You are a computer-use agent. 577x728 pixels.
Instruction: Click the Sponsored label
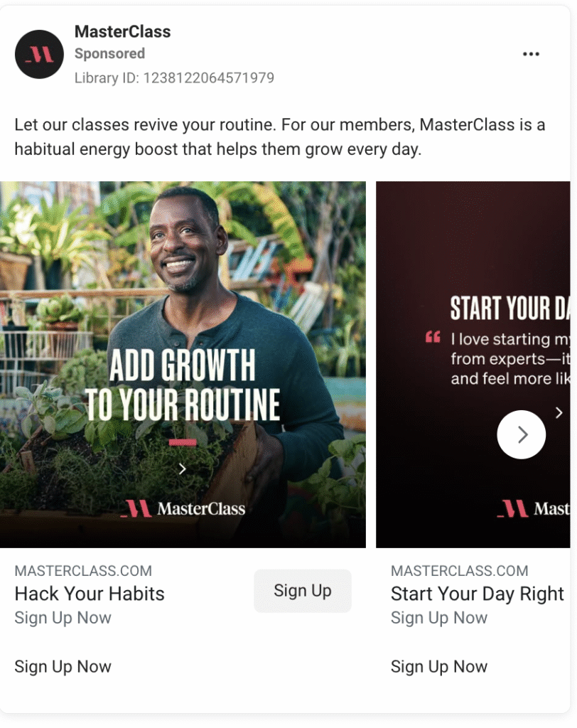[109, 53]
